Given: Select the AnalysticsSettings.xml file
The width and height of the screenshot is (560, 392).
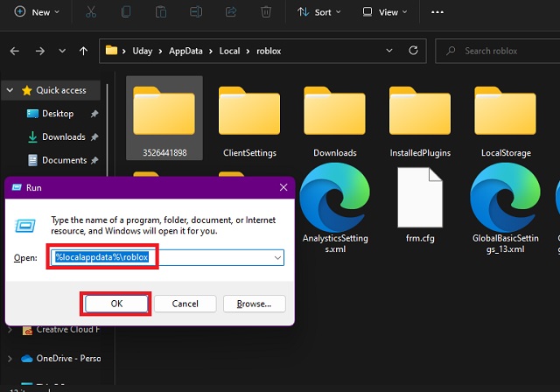Looking at the screenshot, I should 335,208.
